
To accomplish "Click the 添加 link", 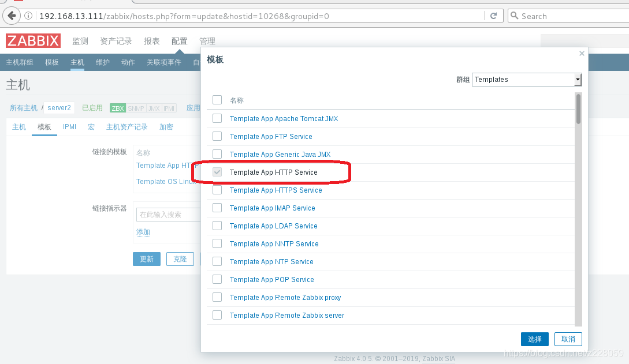I will point(143,232).
